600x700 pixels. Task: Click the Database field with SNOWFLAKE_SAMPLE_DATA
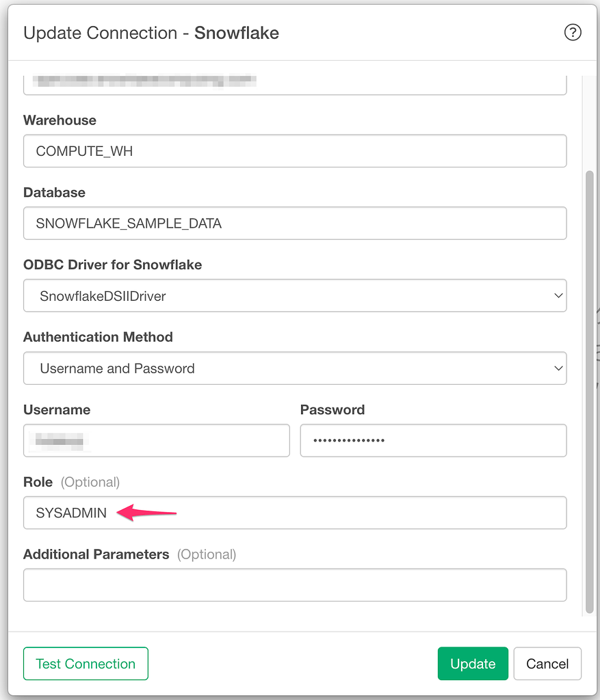(295, 224)
